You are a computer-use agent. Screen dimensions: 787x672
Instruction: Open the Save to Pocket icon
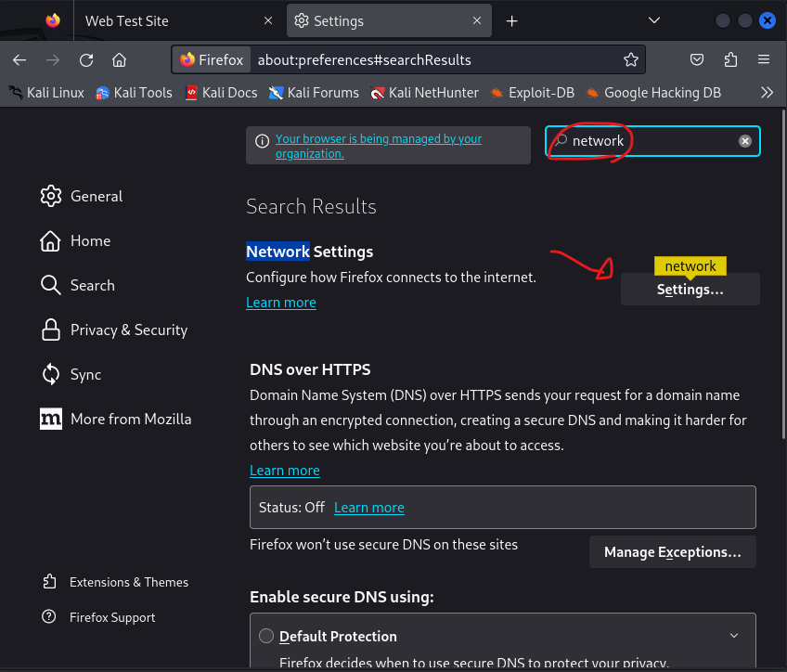point(697,59)
